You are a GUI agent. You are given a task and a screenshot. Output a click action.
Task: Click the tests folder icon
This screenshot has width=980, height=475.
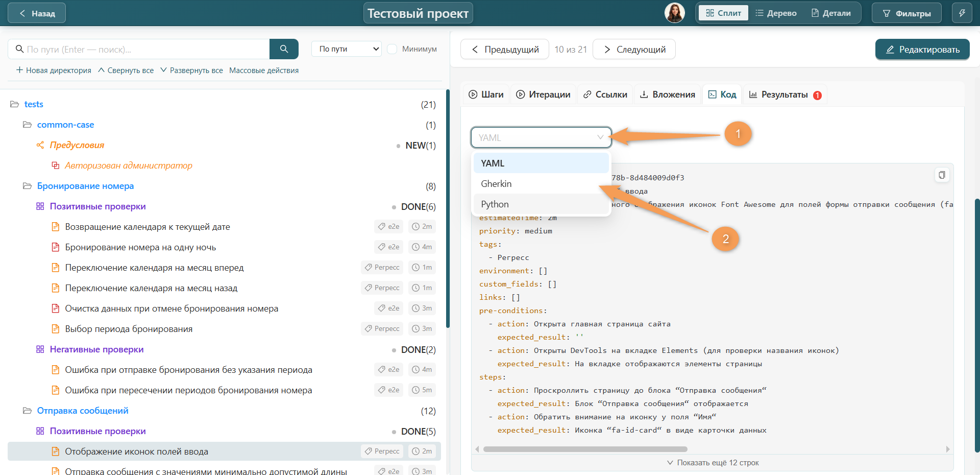(15, 104)
